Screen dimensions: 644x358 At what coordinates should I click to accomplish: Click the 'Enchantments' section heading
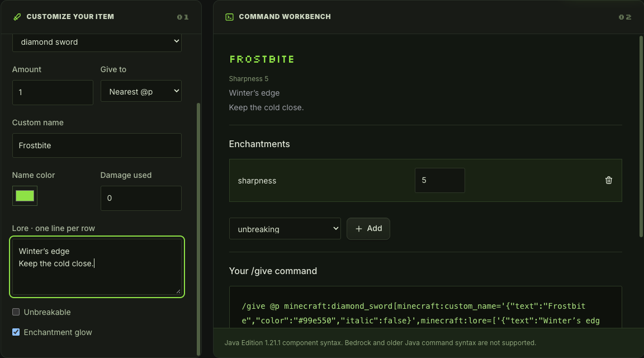click(259, 144)
